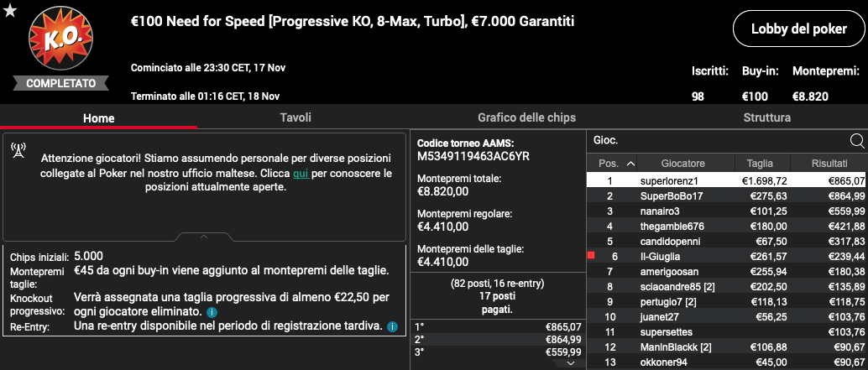The width and height of the screenshot is (868, 370).
Task: Go to the Home tab
Action: [x=98, y=118]
